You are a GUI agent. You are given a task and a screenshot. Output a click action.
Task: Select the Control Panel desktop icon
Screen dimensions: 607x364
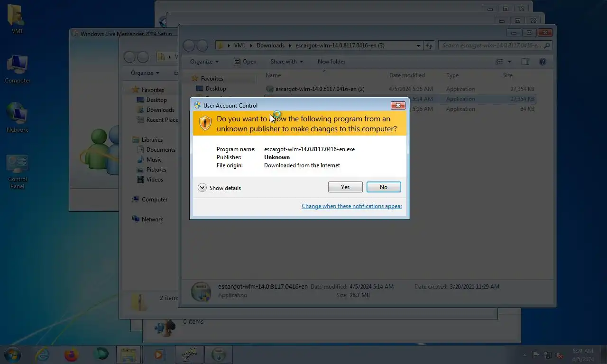(x=18, y=172)
